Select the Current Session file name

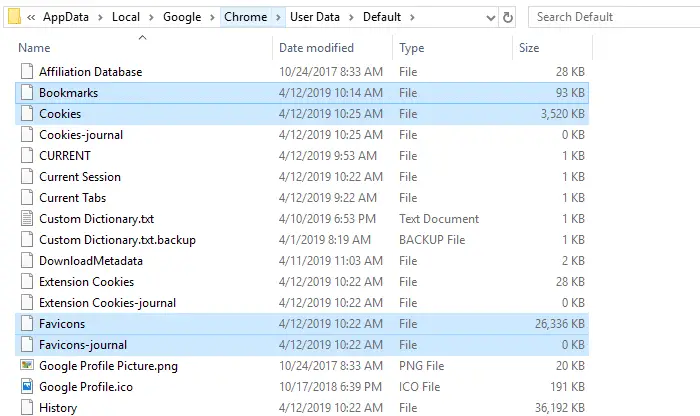pyautogui.click(x=80, y=177)
